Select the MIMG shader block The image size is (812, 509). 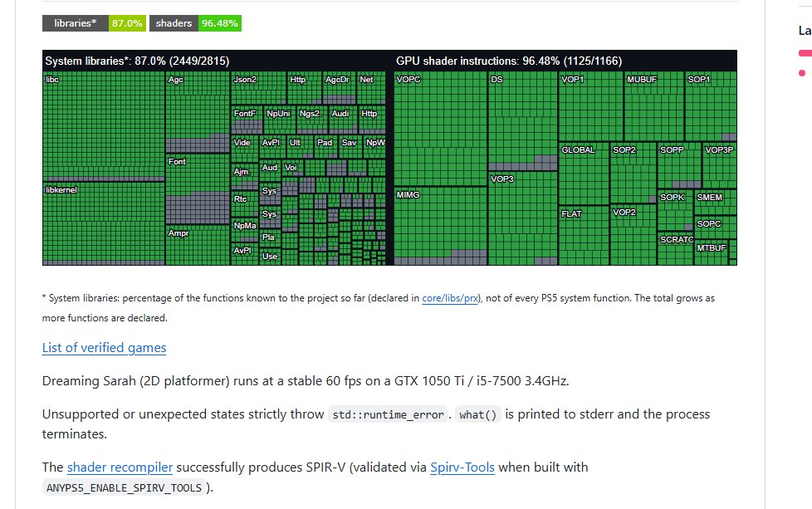click(x=440, y=227)
